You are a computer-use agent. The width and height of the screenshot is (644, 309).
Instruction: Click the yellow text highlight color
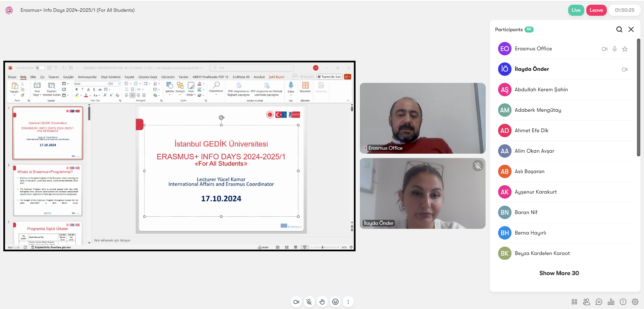77,95
